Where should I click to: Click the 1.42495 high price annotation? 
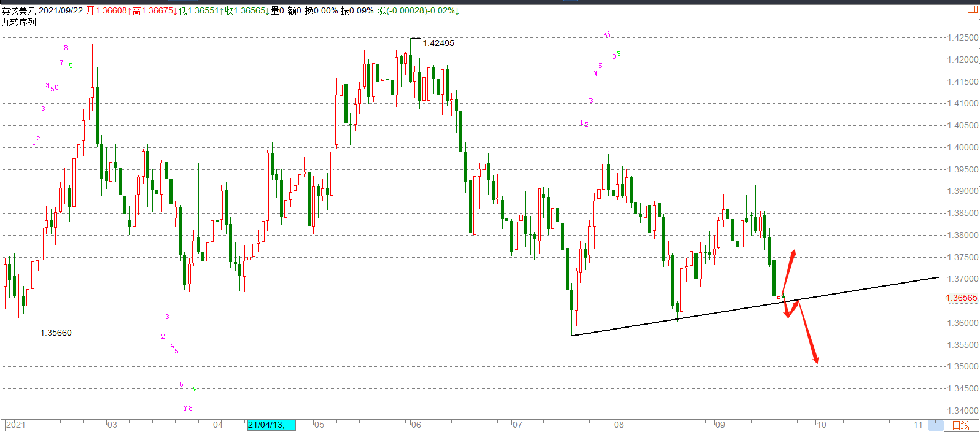[x=438, y=43]
